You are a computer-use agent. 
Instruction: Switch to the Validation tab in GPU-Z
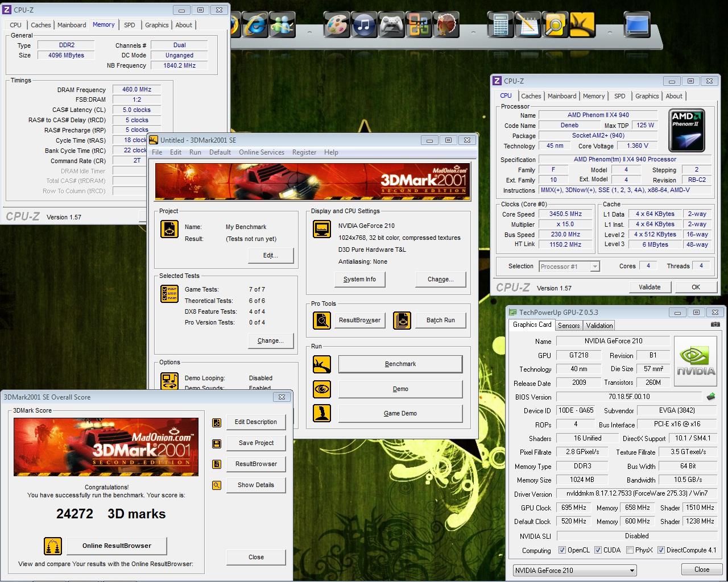(599, 326)
